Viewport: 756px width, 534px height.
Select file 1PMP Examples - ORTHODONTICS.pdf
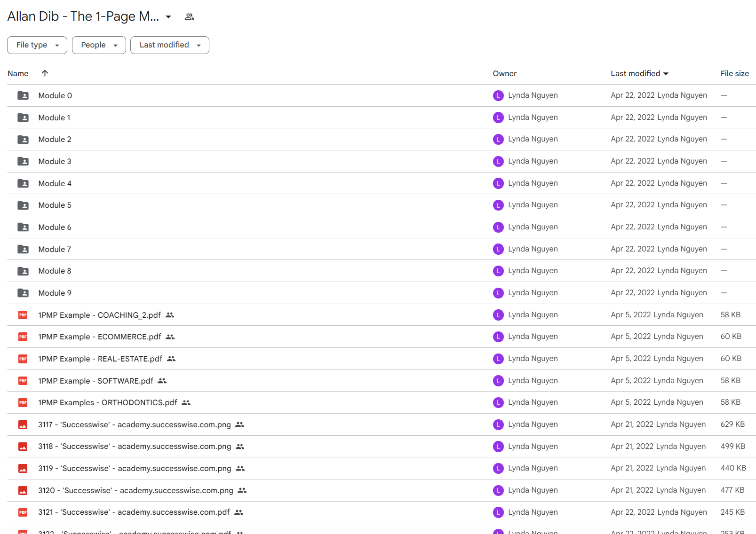click(108, 403)
